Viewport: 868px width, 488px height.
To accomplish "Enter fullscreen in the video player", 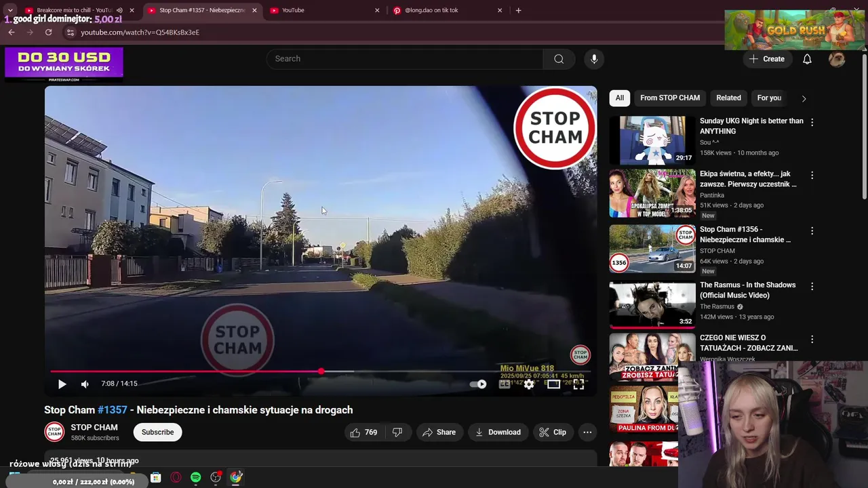I will pos(578,384).
